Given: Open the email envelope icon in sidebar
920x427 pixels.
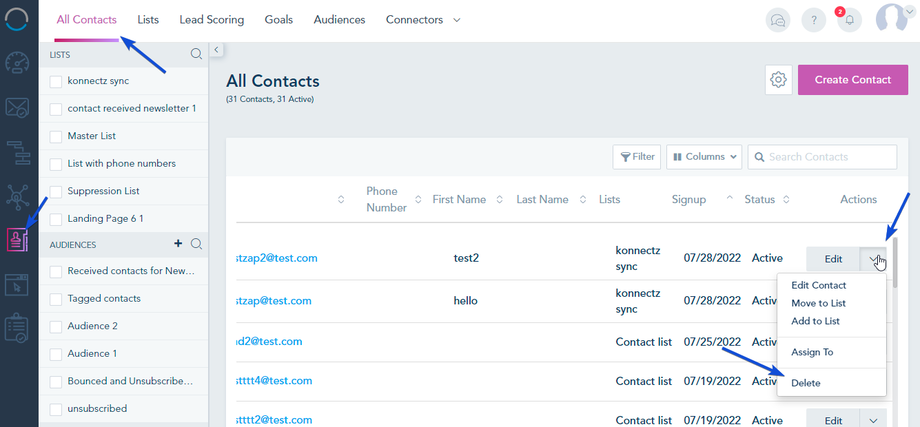Looking at the screenshot, I should pos(18,107).
